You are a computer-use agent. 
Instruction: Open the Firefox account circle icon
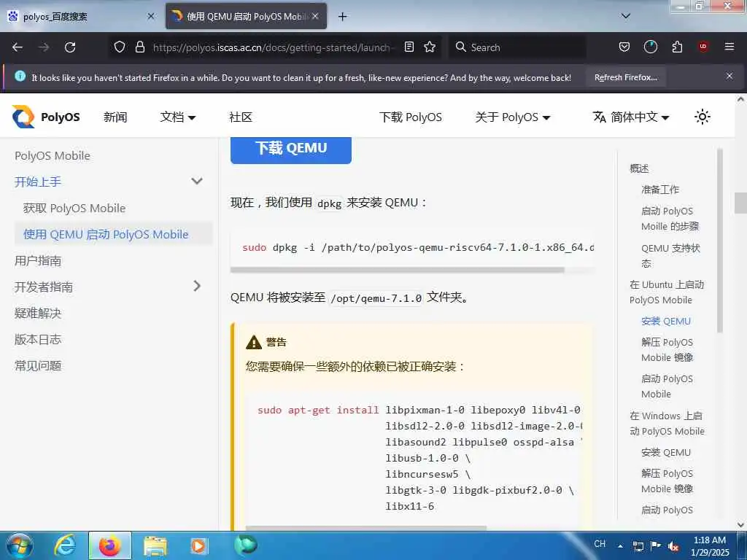[x=650, y=47]
